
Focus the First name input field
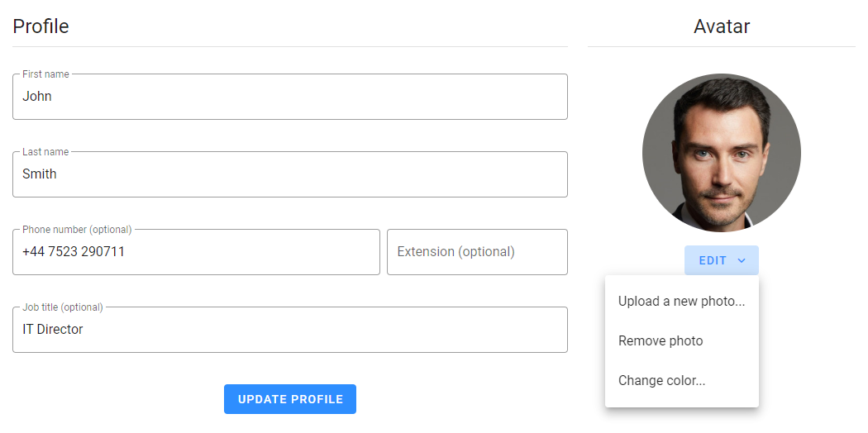[289, 97]
